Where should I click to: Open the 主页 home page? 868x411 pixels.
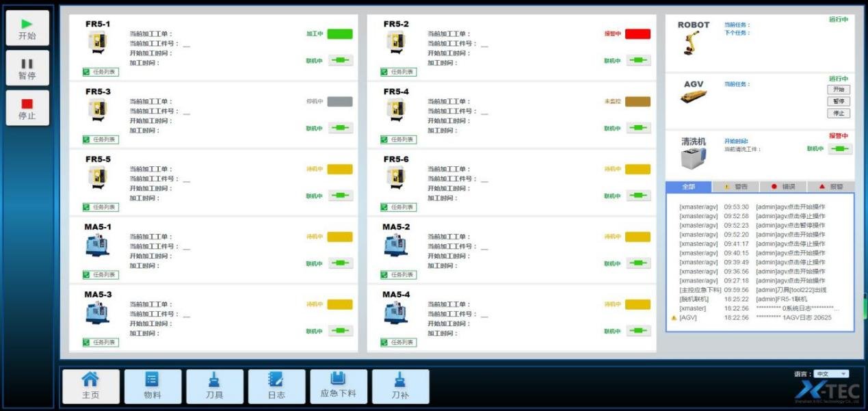pyautogui.click(x=91, y=386)
